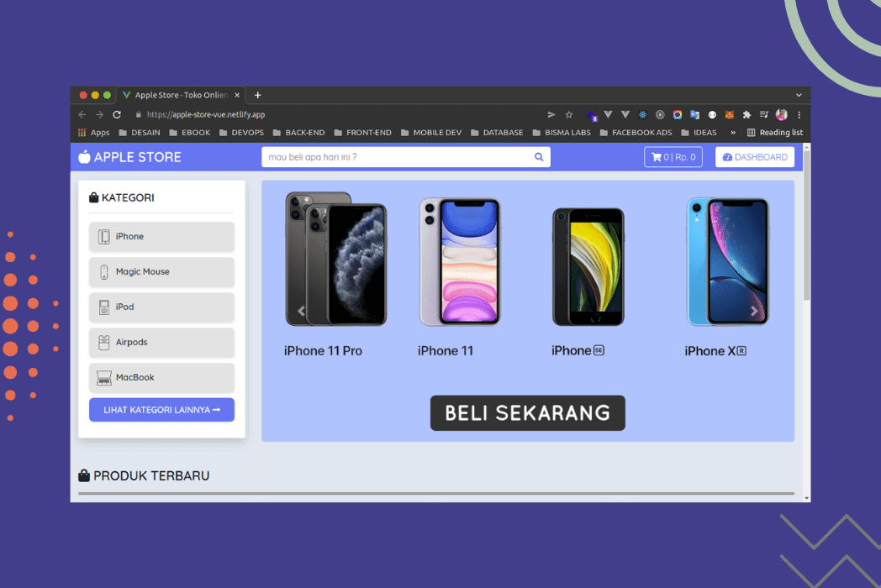Open the DATABASE bookmarks folder

498,133
